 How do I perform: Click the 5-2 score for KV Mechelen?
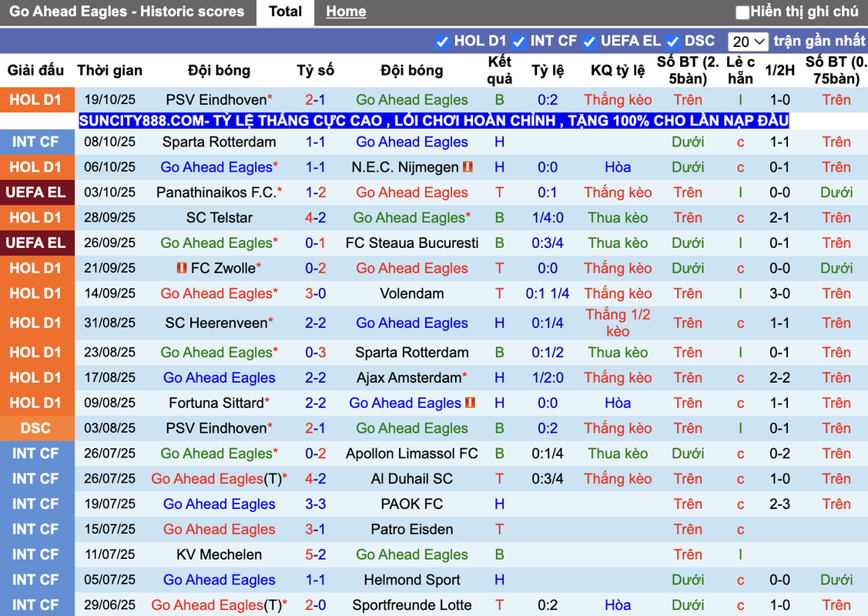pyautogui.click(x=316, y=554)
